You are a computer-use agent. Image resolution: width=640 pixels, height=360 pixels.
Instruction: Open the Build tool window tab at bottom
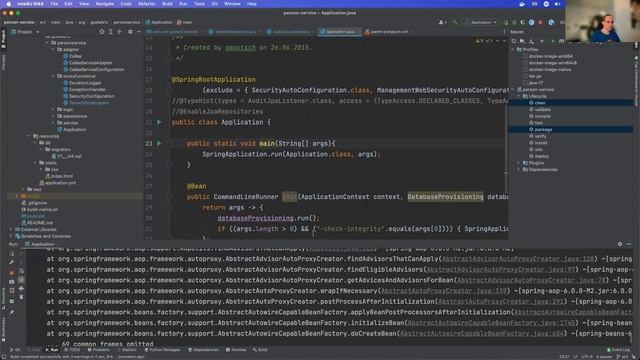click(x=260, y=350)
